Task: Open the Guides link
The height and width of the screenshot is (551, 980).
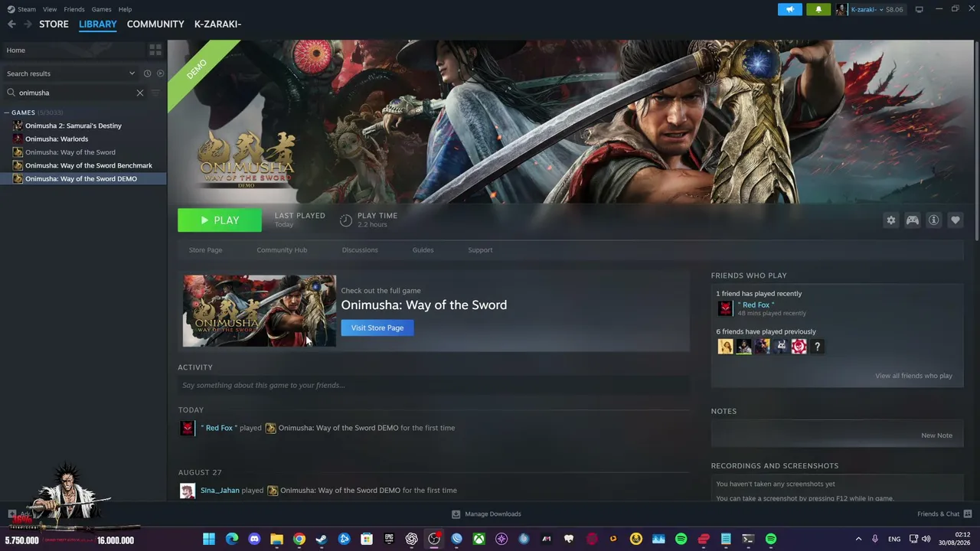Action: click(423, 250)
